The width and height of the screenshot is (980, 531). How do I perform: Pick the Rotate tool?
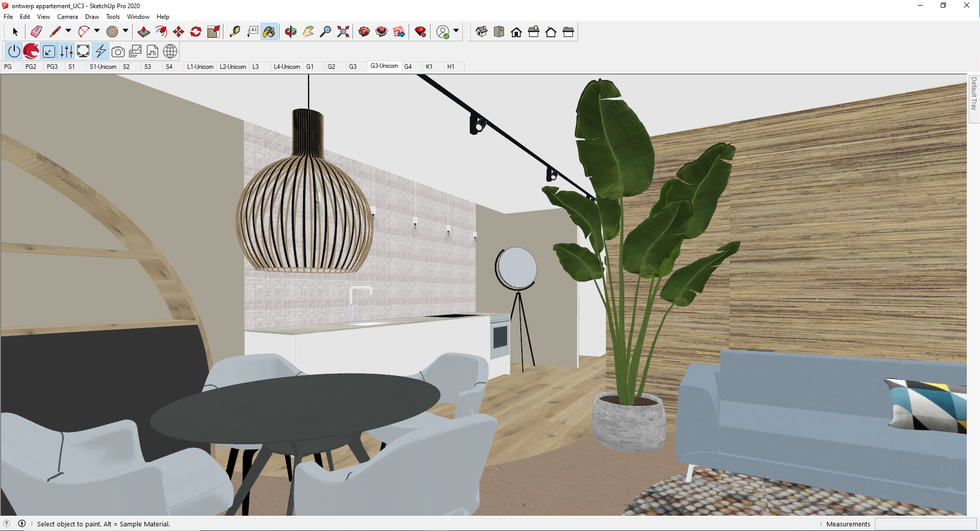pyautogui.click(x=196, y=32)
